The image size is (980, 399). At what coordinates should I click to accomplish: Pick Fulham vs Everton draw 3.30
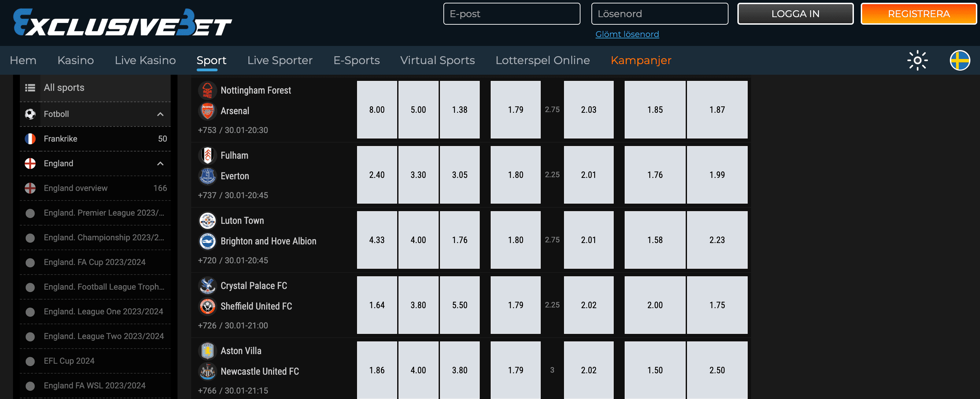418,175
